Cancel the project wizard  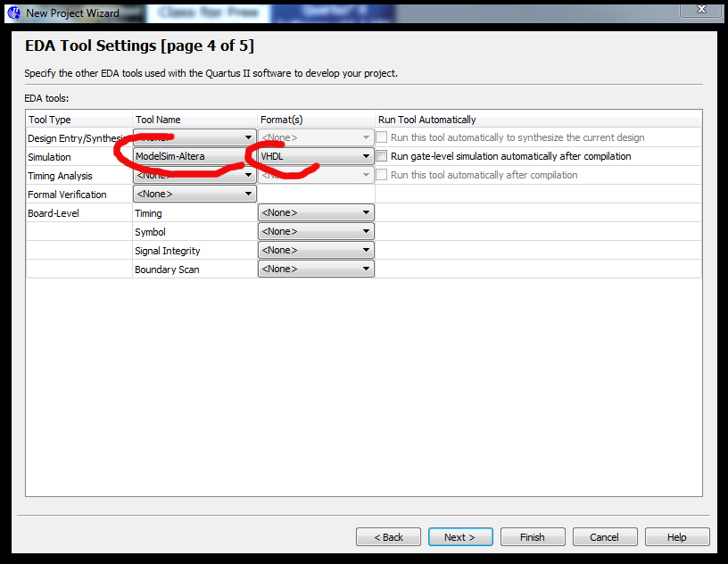click(605, 537)
